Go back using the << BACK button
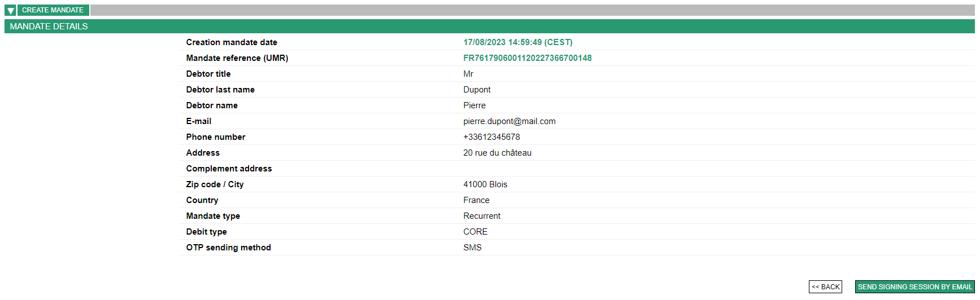The width and height of the screenshot is (980, 300). [825, 287]
